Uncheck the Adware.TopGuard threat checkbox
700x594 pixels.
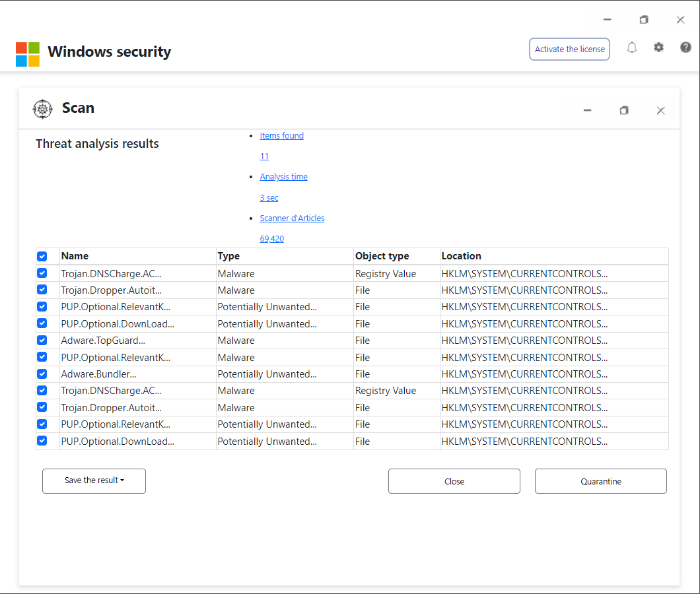point(42,341)
